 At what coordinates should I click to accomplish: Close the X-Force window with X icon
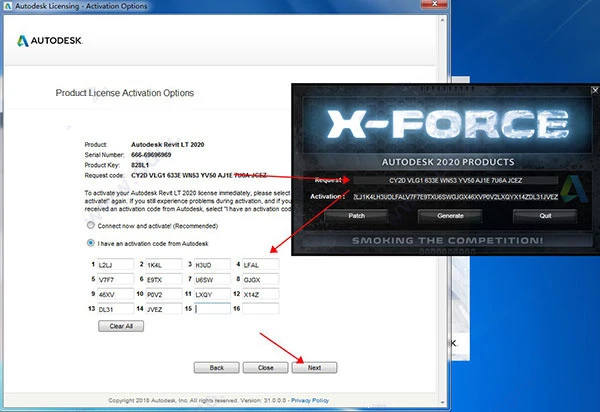pos(595,90)
